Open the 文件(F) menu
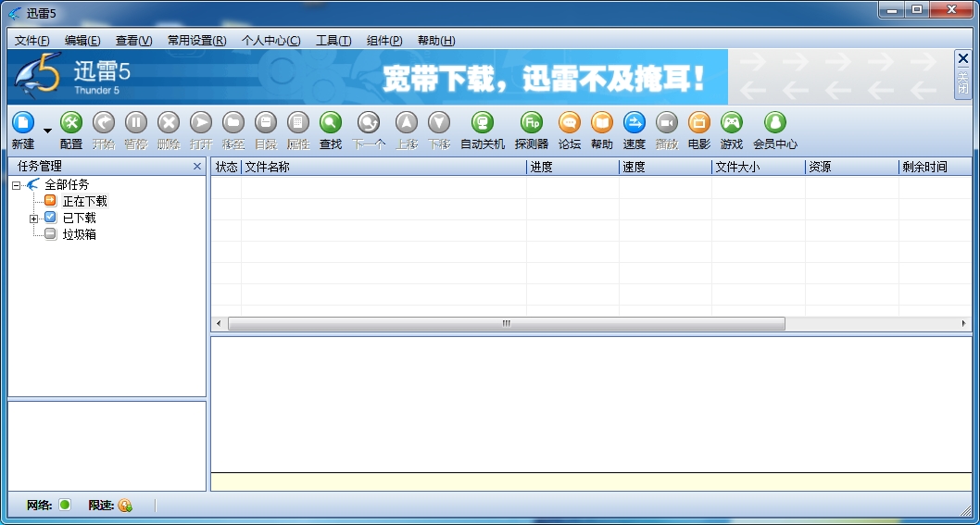Image resolution: width=980 pixels, height=525 pixels. click(31, 41)
